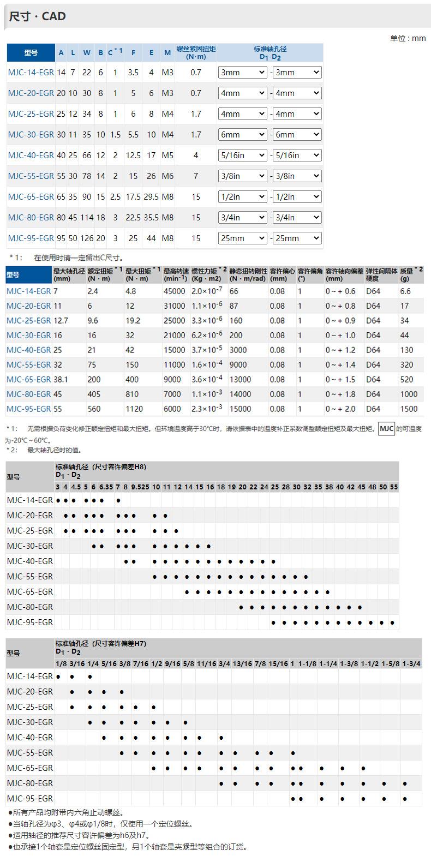Click 最大轴孔径 column header
Screen dimensions: 431x868
point(69,274)
